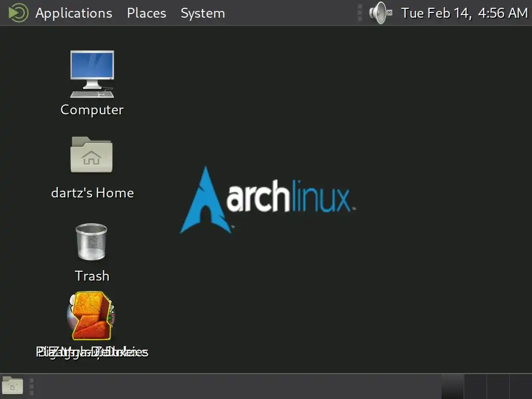Switch to the last workspace in switcher
Image resolution: width=532 pixels, height=399 pixels.
click(521, 387)
